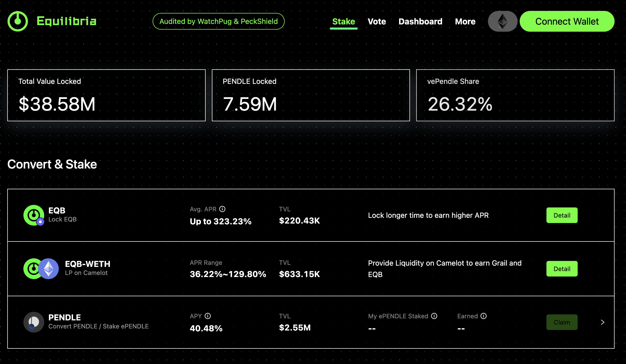Screen dimensions: 626x364
Task: Show info tooltip beside APY
Action: [208, 316]
